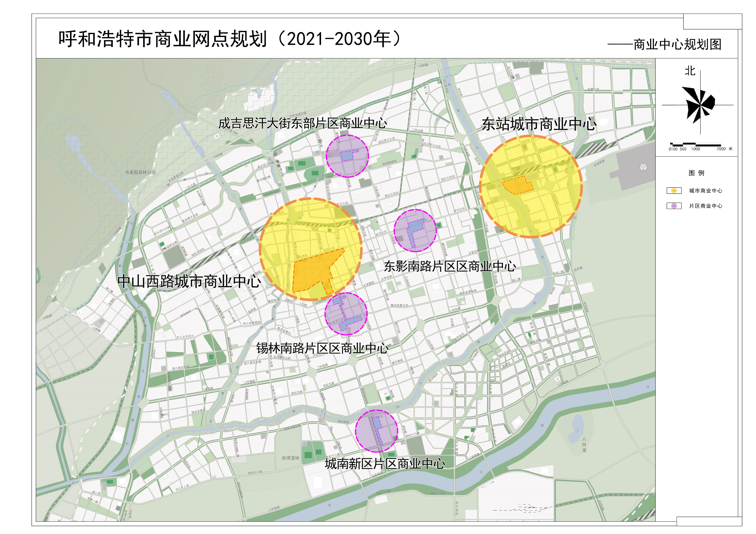Viewport: 756px width, 534px height.
Task: Click the legend text 城市商业中心
Action: [706, 191]
